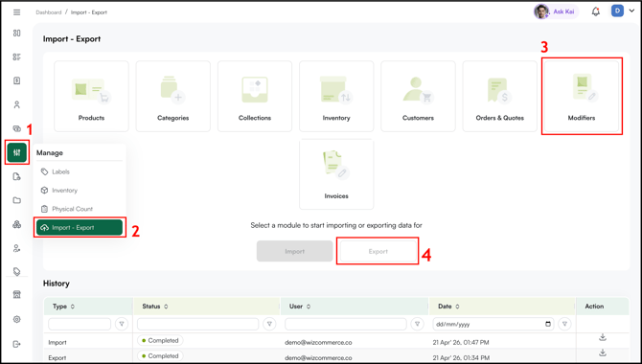
Task: Click Completed status in Export row
Action: click(x=160, y=355)
